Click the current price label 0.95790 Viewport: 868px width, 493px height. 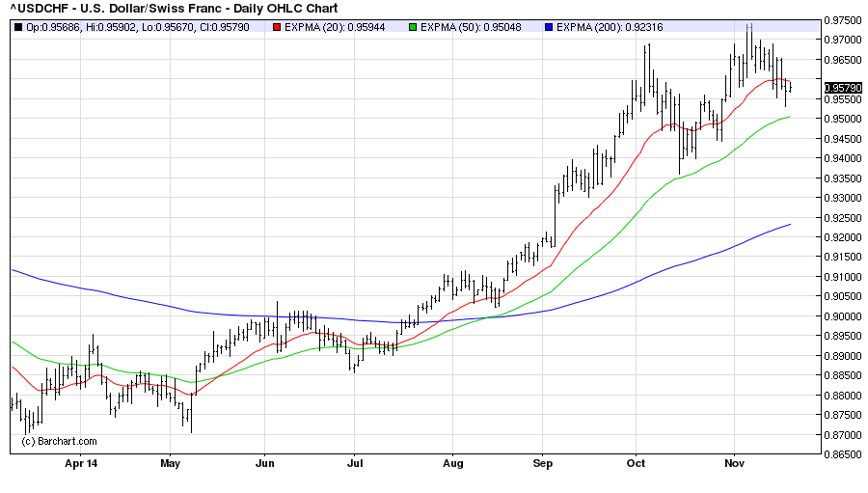[842, 88]
